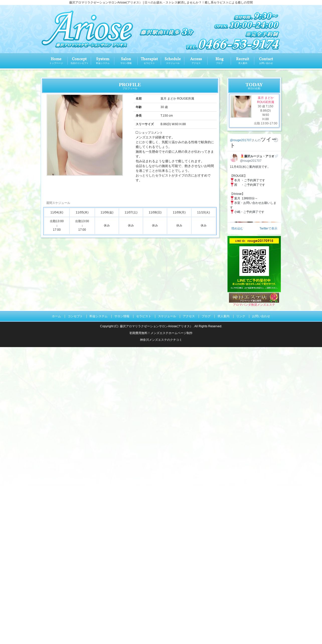
Task: Click the 11/06(金) schedule header cell
Action: click(107, 212)
